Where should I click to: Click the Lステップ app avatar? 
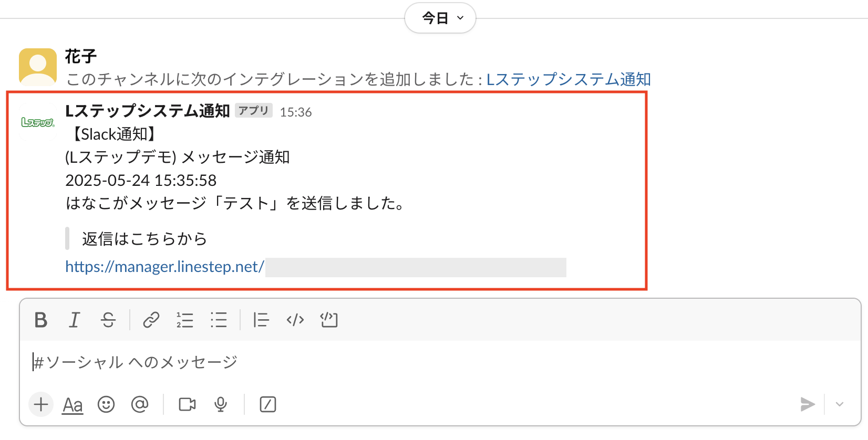(38, 122)
